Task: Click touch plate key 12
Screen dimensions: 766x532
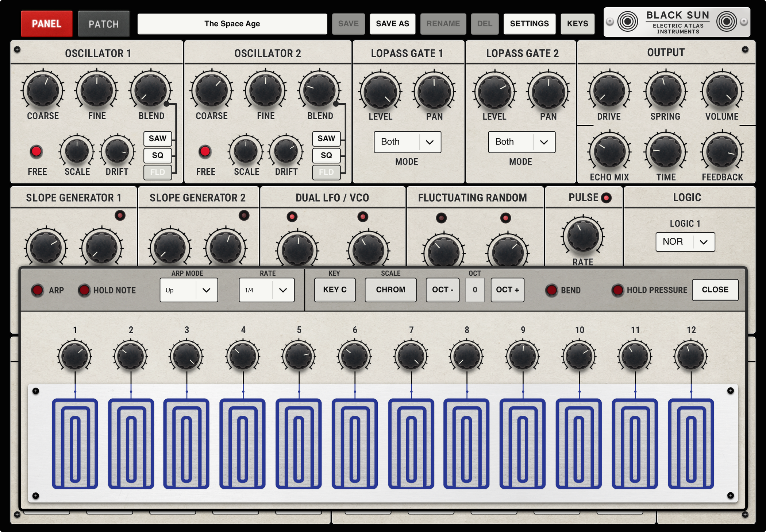Action: [691, 443]
